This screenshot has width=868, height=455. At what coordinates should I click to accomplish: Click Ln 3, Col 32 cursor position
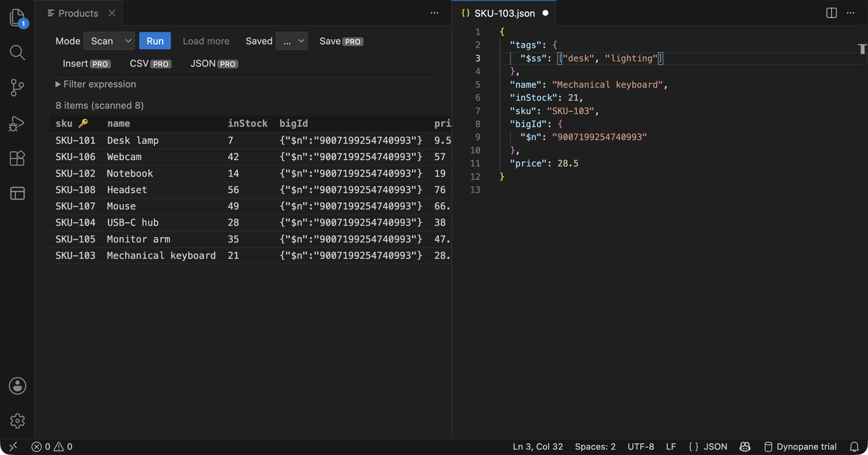(x=538, y=447)
